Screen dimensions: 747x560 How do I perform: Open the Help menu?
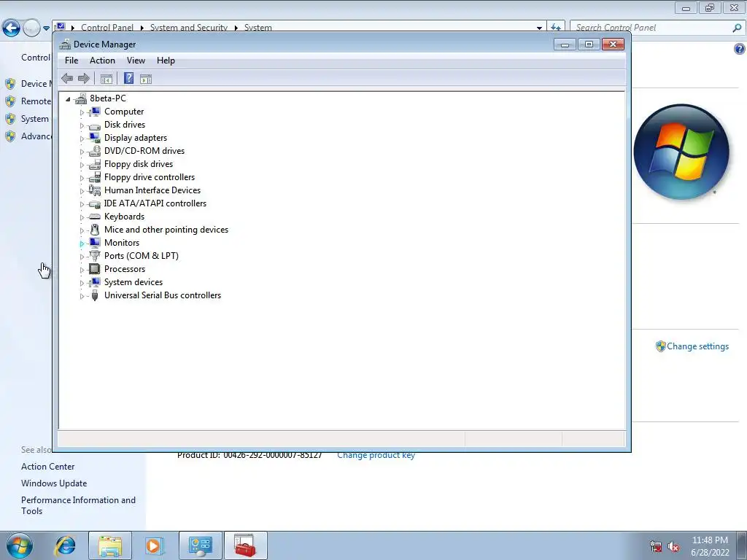(166, 61)
